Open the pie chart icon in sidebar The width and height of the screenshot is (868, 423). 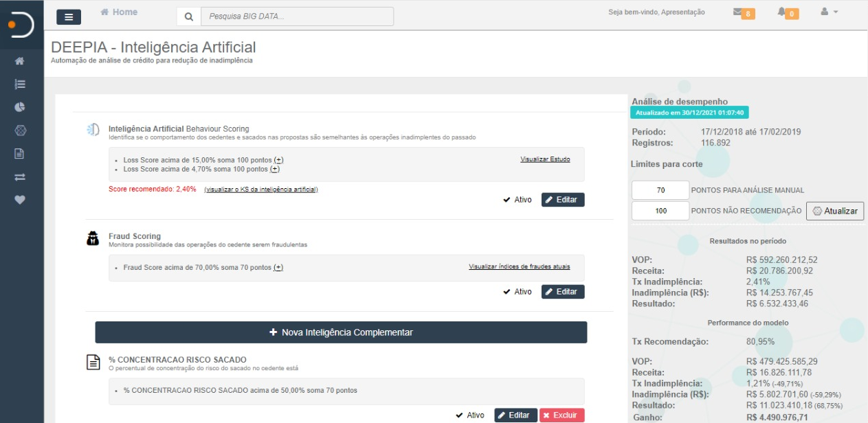(x=20, y=107)
